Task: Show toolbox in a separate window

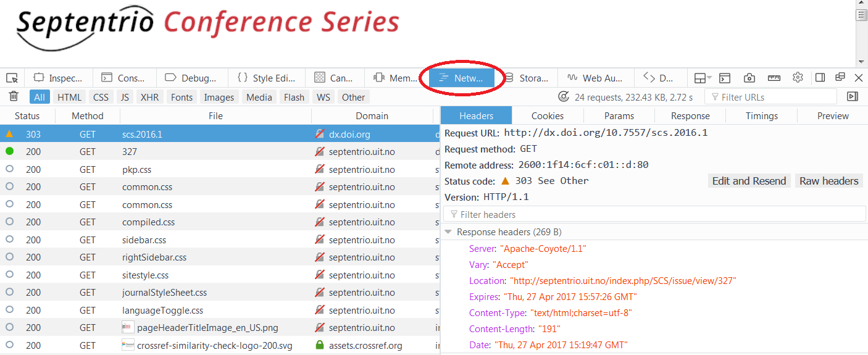Action: [840, 78]
